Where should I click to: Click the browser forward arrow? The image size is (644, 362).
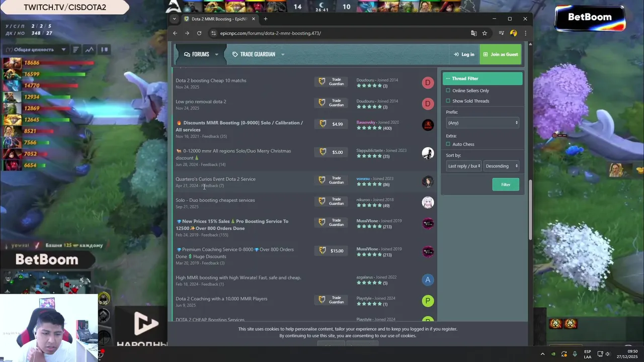click(187, 33)
